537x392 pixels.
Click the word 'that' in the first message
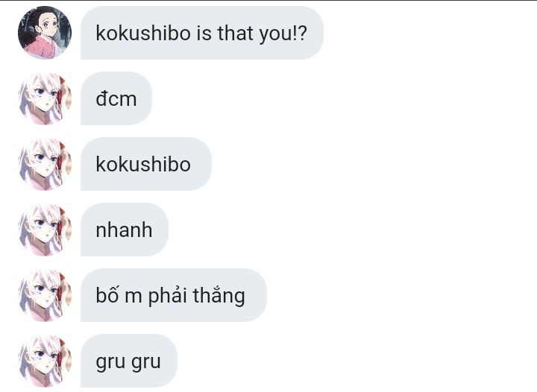point(235,33)
